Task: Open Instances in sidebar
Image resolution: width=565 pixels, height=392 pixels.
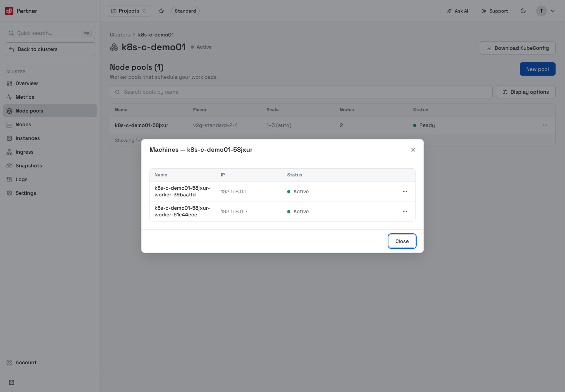Action: pos(50,138)
